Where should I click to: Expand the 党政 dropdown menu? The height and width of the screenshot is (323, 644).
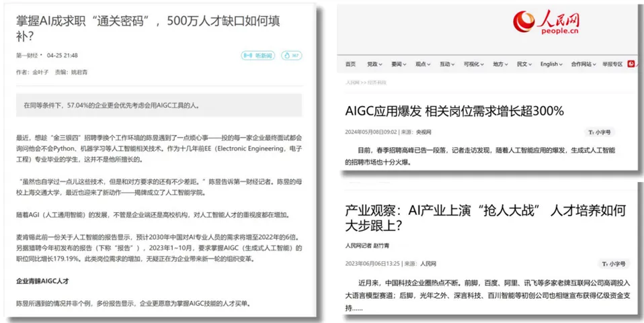click(374, 64)
